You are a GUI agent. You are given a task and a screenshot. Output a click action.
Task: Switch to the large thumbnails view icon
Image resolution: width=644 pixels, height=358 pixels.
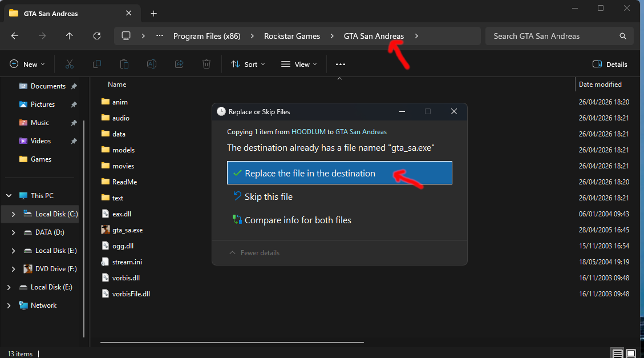(631, 353)
